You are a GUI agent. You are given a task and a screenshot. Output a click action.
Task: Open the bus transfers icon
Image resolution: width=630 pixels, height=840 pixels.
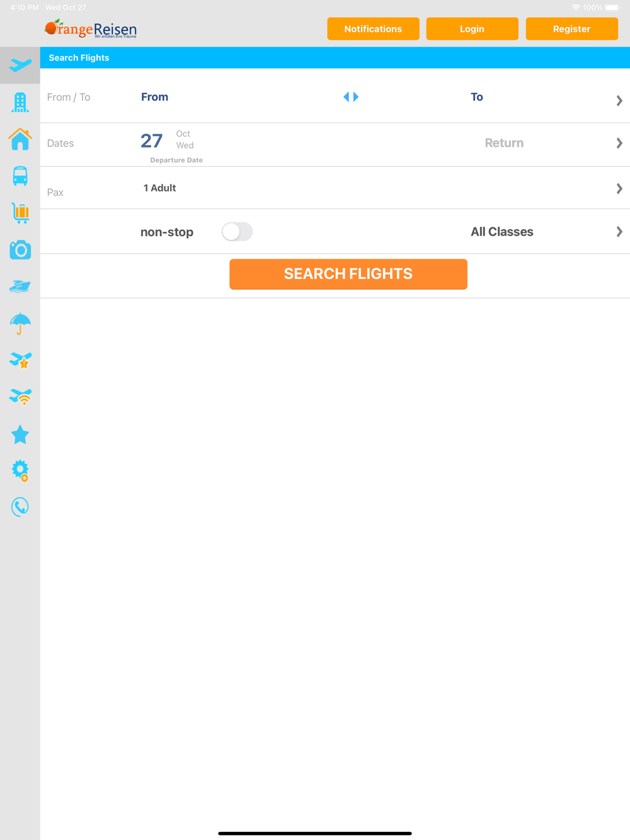click(20, 176)
